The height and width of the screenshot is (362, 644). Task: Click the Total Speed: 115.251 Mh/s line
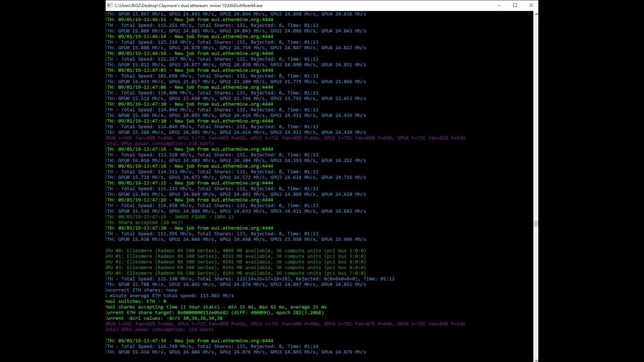coord(212,25)
